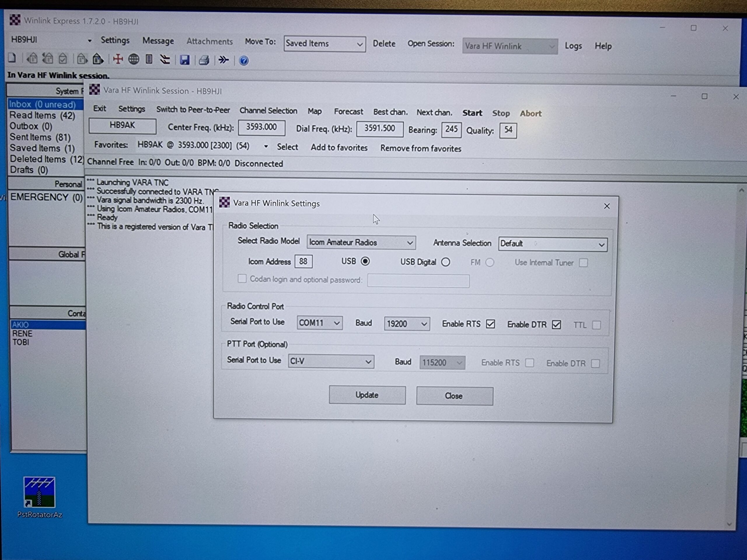Click the Center Freq input field
This screenshot has height=560, width=747.
click(261, 127)
